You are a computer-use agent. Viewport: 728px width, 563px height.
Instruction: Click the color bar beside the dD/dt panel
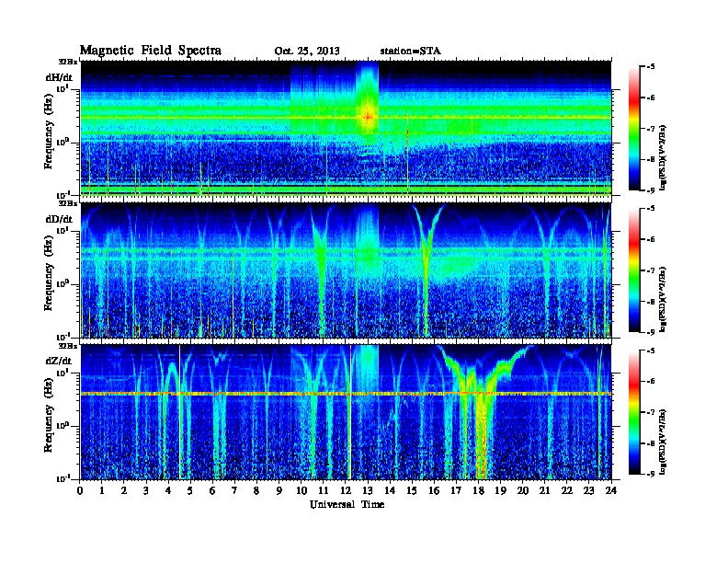(634, 270)
